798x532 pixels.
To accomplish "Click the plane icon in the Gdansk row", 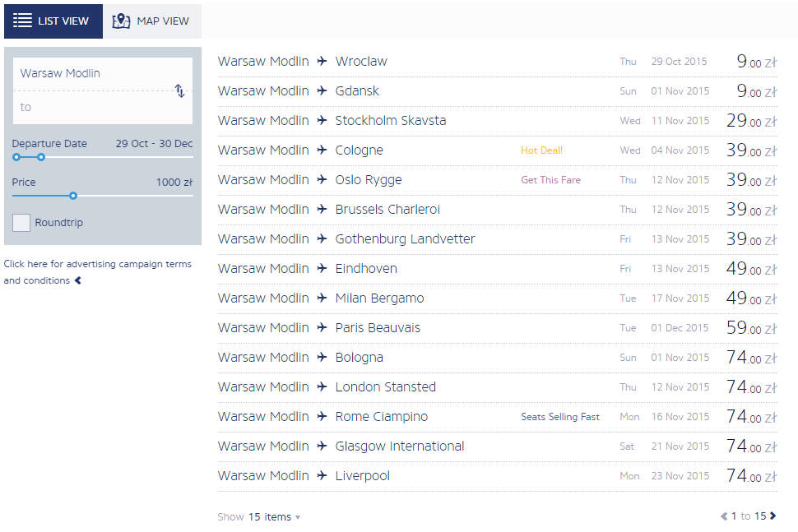I will coord(322,90).
